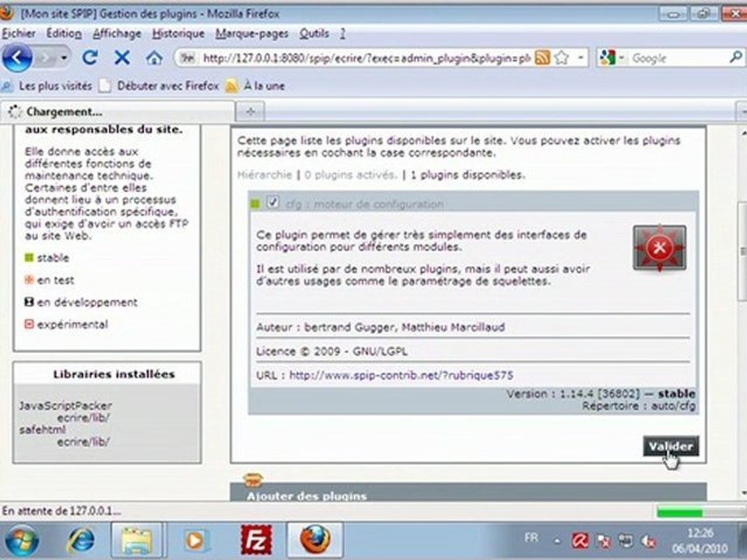Screen dimensions: 747x560
Task: Open Windows Explorer folder in taskbar
Action: 137,540
